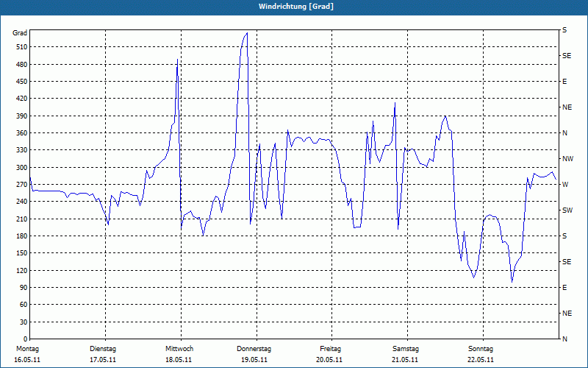Select the 'Montag' day label
The image size is (588, 368).
click(27, 349)
